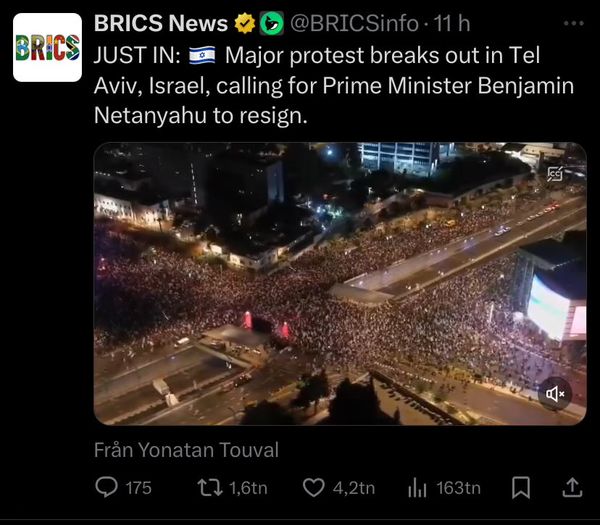Open the BRICS profile avatar

(47, 47)
